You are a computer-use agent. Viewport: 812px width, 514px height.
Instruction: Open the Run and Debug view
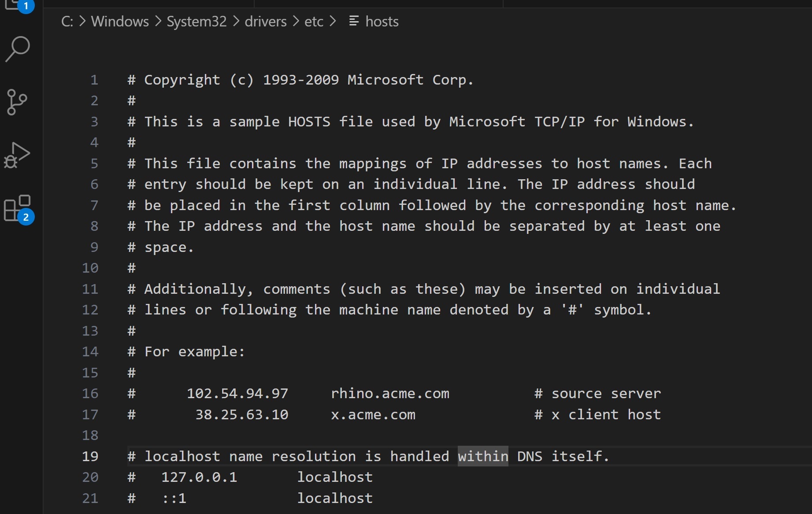(17, 155)
